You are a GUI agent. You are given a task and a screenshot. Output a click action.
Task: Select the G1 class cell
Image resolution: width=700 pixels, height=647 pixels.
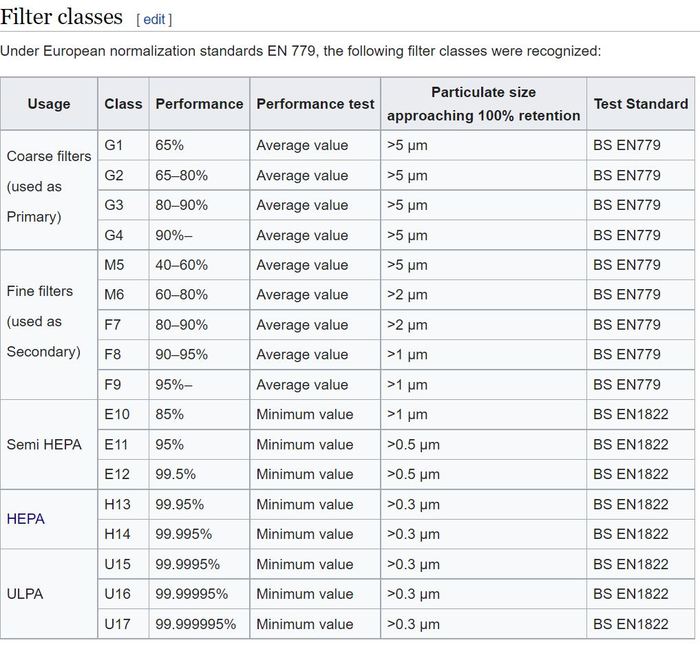pos(114,145)
